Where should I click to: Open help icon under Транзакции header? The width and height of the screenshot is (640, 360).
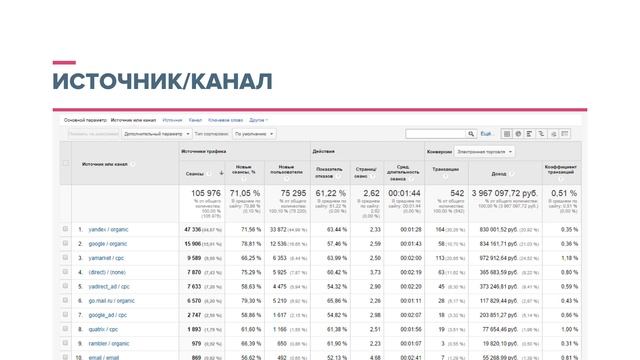coord(445,176)
